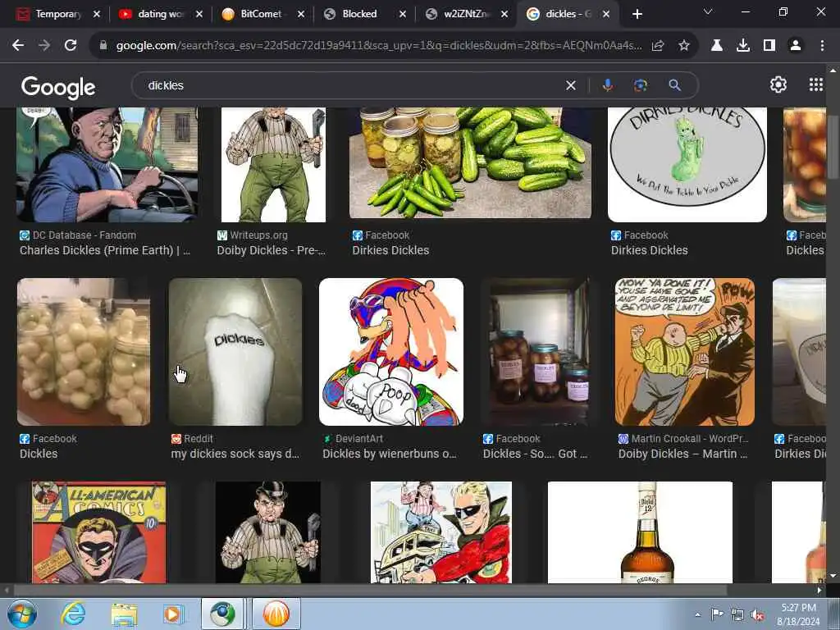Close the dickles Google tab
The height and width of the screenshot is (630, 840).
606,14
